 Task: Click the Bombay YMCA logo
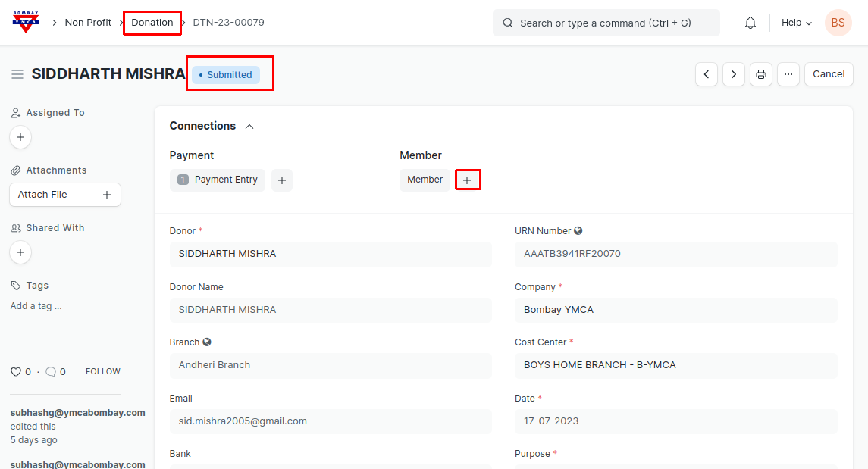pos(26,22)
